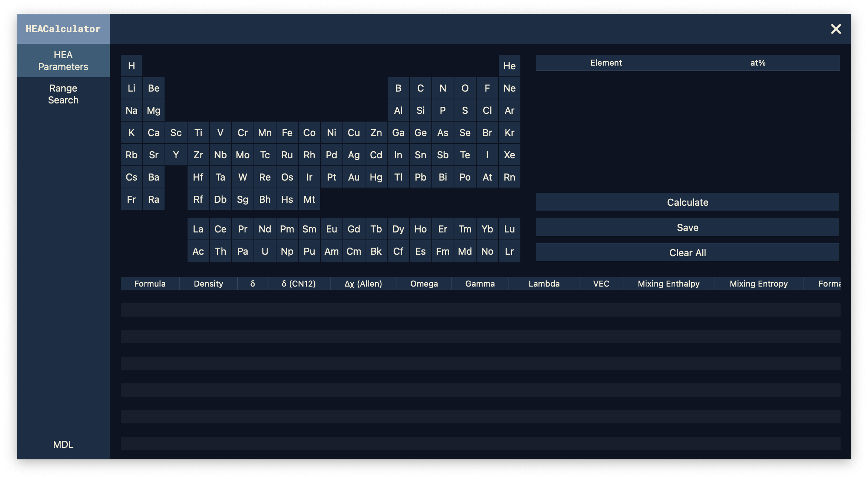Image resolution: width=868 pixels, height=479 pixels.
Task: Select Nitrogen (N) element
Action: point(443,88)
